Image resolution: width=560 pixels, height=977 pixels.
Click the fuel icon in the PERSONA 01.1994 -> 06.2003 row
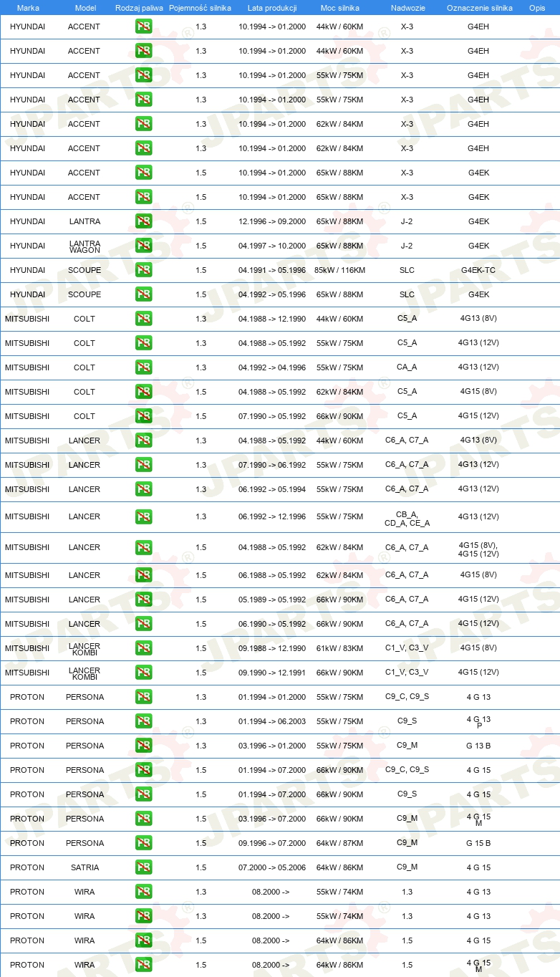pyautogui.click(x=143, y=721)
